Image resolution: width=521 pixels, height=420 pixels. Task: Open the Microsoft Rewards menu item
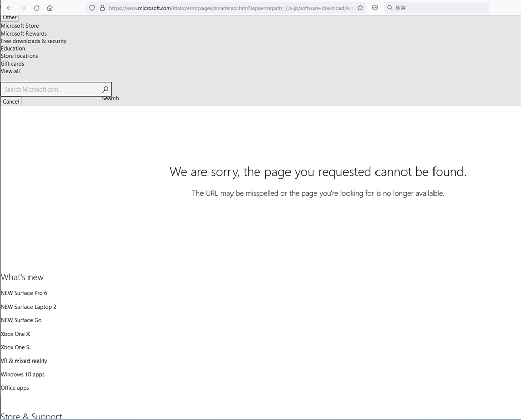[23, 34]
